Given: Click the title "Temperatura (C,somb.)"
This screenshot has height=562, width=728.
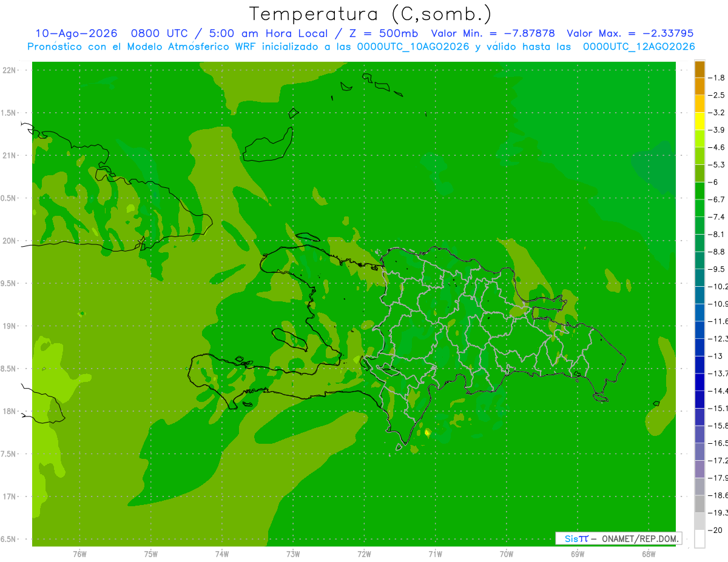Looking at the screenshot, I should tap(370, 14).
